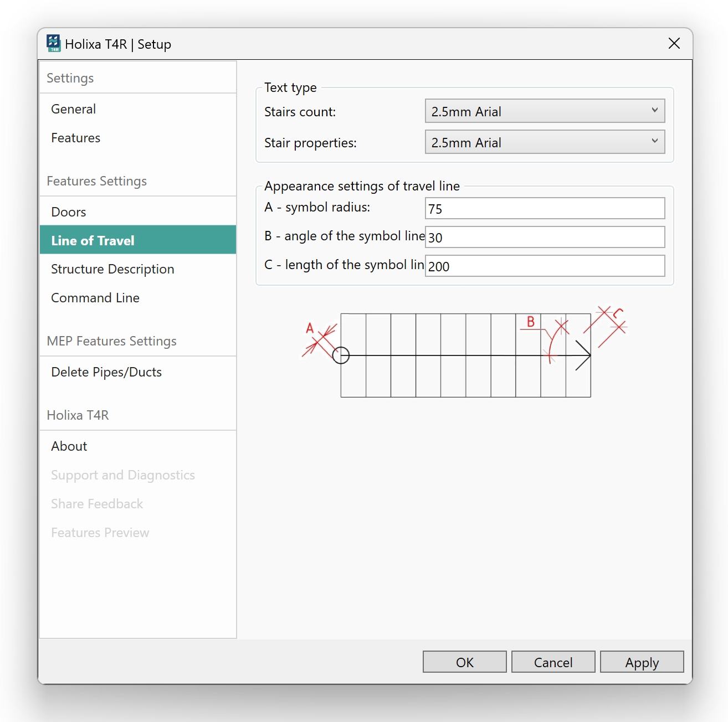Click Support and Diagnostics entry

(123, 475)
